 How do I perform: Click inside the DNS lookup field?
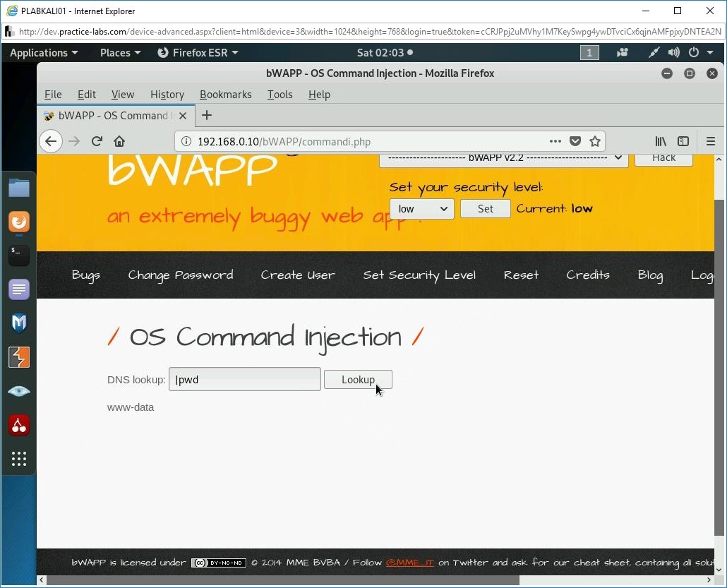pyautogui.click(x=244, y=379)
